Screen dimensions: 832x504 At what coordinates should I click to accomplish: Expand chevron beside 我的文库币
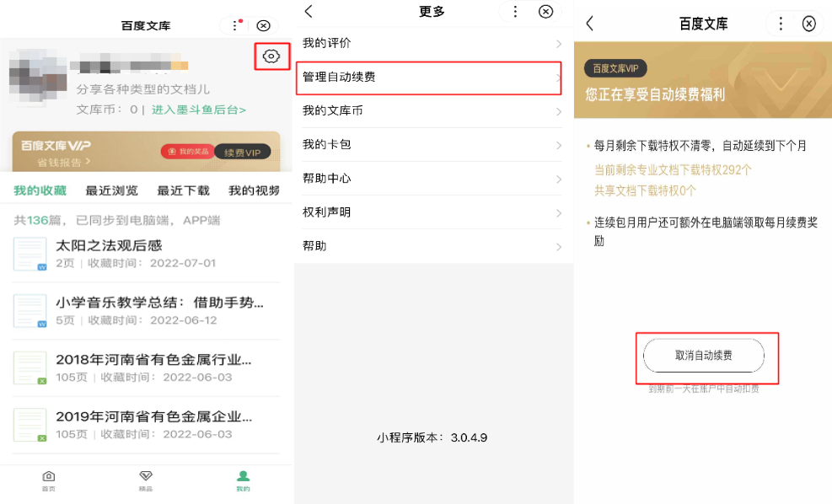[x=559, y=111]
